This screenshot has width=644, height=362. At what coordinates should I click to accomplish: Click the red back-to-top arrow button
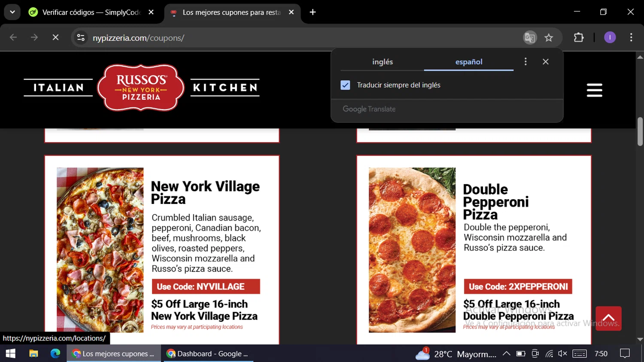point(608,318)
